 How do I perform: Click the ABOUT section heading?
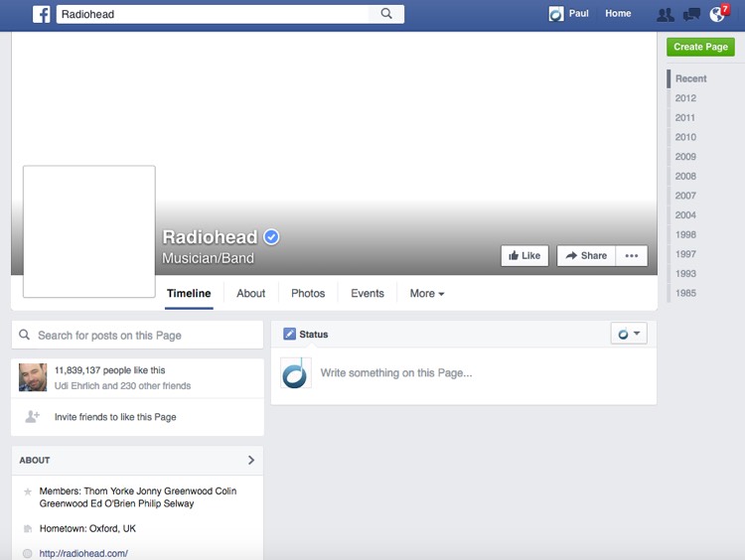pyautogui.click(x=34, y=460)
